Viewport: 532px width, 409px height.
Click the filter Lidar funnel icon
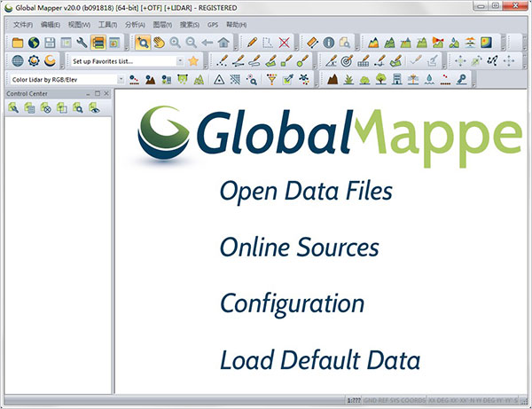[272, 79]
